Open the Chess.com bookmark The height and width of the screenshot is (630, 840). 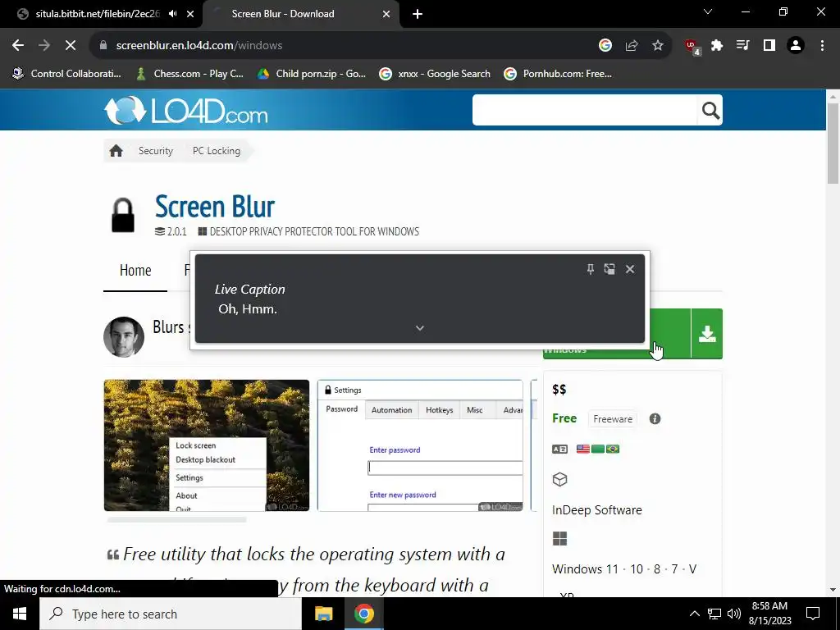[x=190, y=74]
